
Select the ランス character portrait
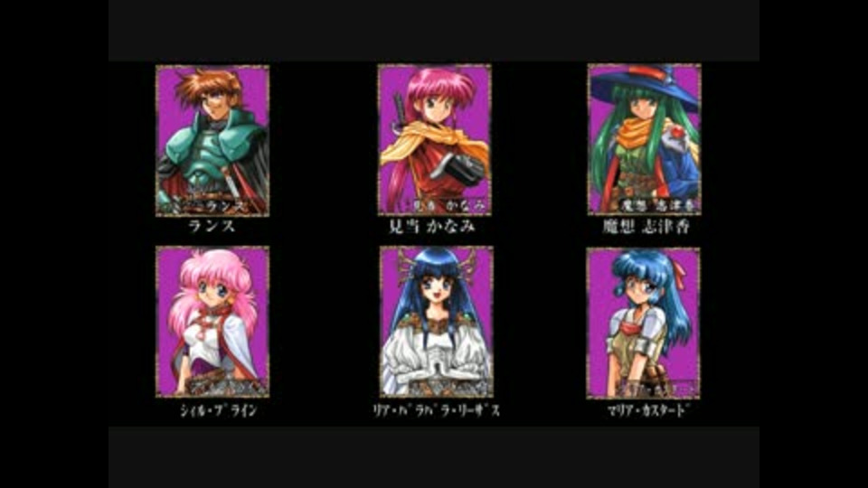(212, 141)
